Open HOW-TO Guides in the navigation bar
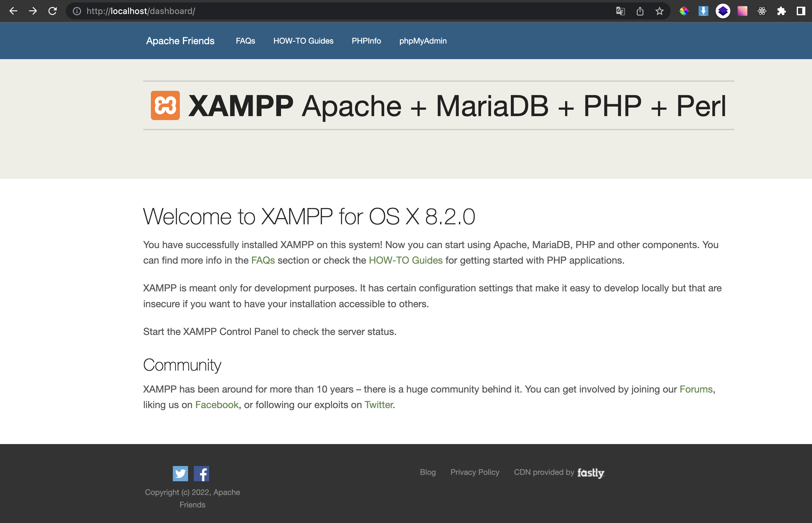Image resolution: width=812 pixels, height=523 pixels. point(303,41)
